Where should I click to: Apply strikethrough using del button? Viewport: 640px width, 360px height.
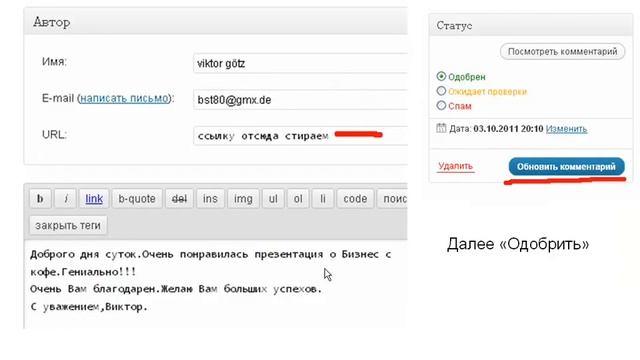(179, 199)
